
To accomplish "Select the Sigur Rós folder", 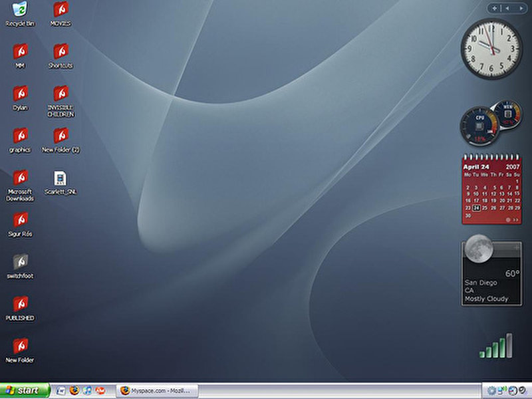I will point(20,220).
